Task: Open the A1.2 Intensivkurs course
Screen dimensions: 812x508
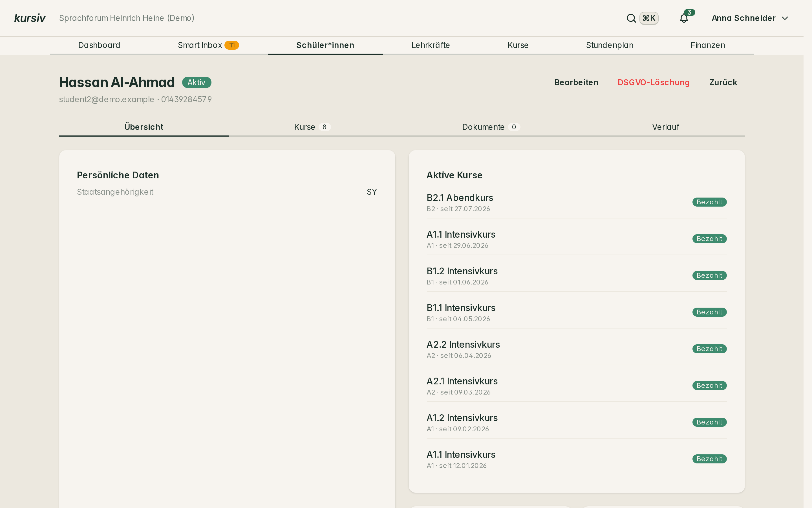Action: (577, 422)
